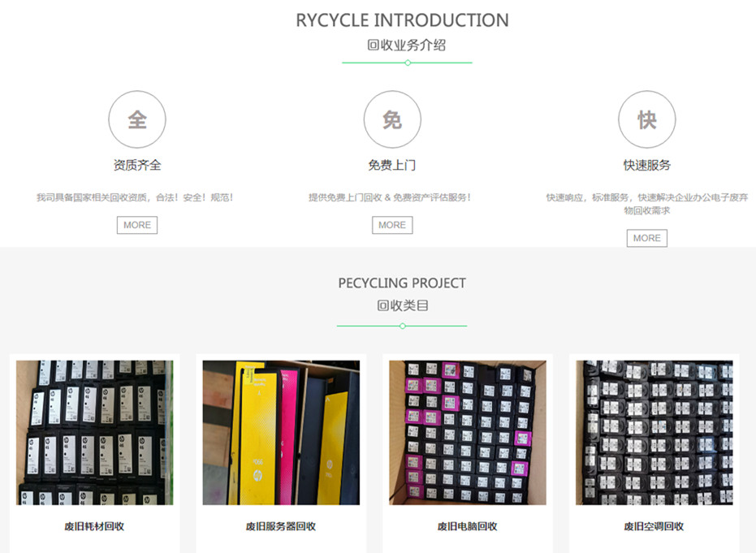Click the RYCYCLE INTRODUCTION section title
The width and height of the screenshot is (756, 553).
click(x=402, y=20)
